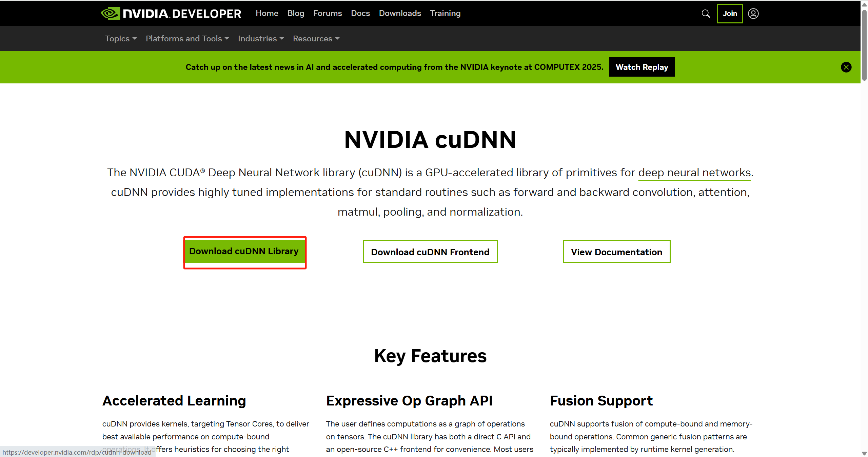Open the Industries dropdown menu
Image resolution: width=868 pixels, height=457 pixels.
click(260, 39)
